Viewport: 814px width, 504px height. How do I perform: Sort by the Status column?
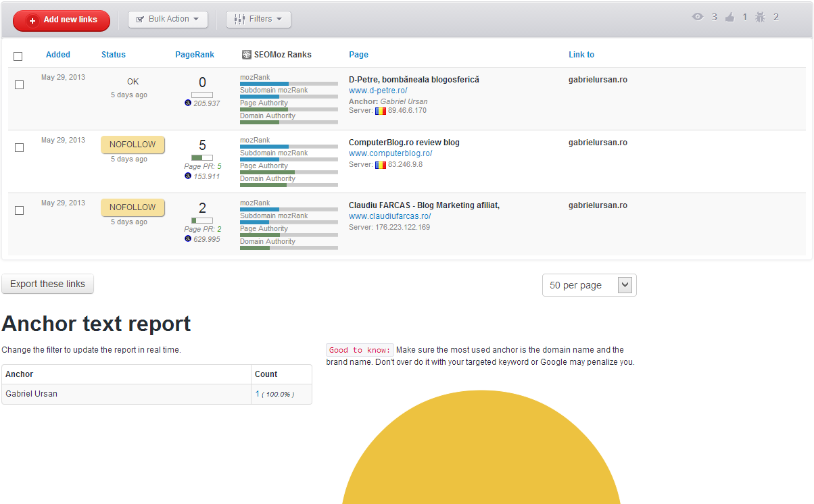114,55
